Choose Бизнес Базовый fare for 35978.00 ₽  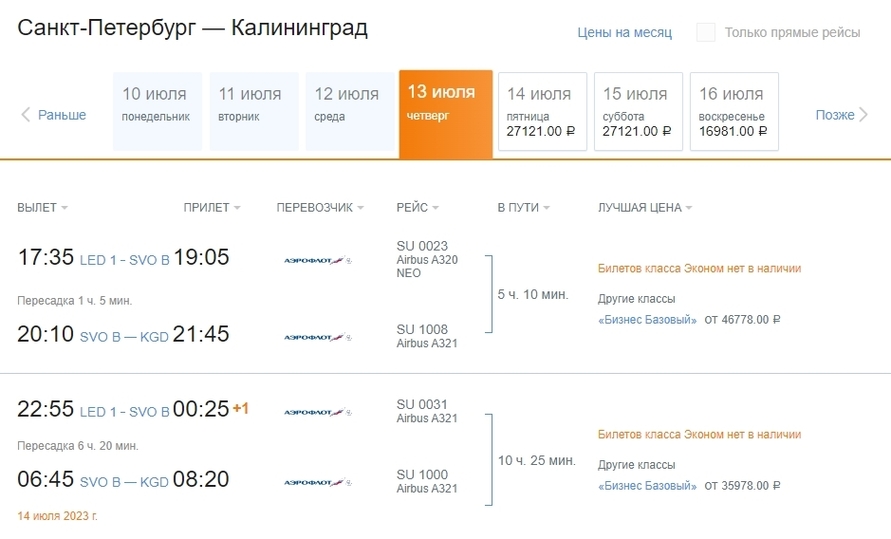(647, 486)
